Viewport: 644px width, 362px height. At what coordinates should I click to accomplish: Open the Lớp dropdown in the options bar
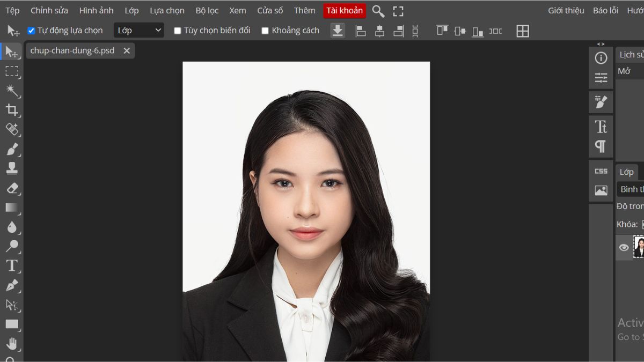[138, 30]
